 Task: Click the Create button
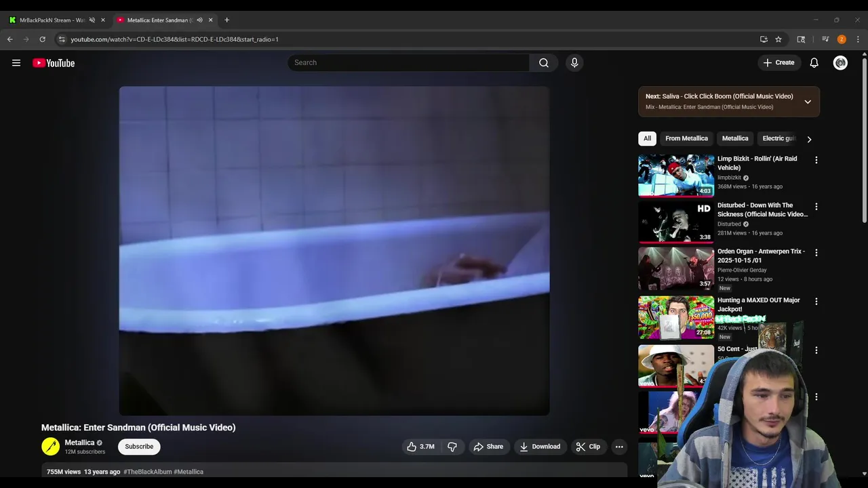[x=779, y=62]
